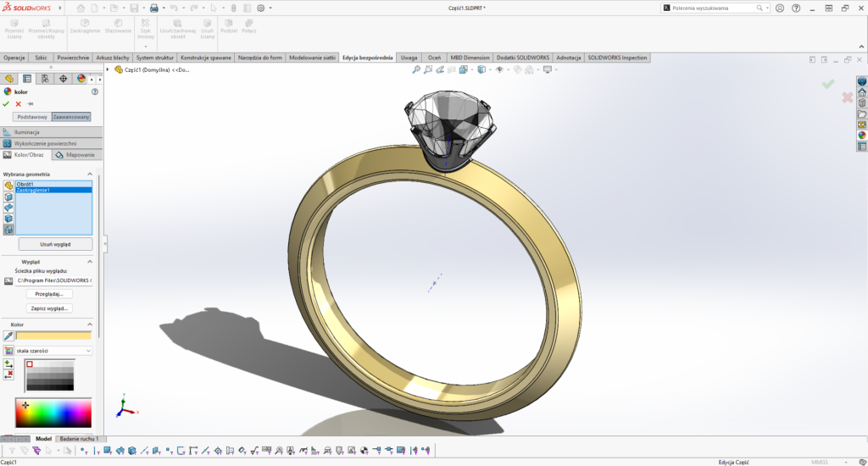Toggle the pushpin to keep the panel visible
This screenshot has height=466, width=868.
point(31,103)
